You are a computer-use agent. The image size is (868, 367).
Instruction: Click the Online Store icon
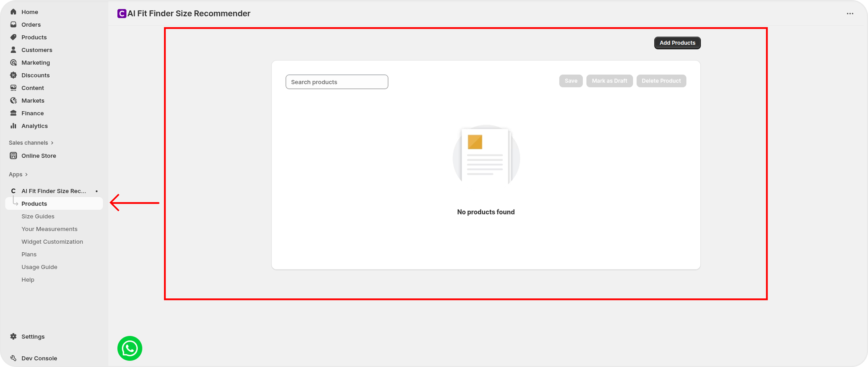click(x=14, y=156)
